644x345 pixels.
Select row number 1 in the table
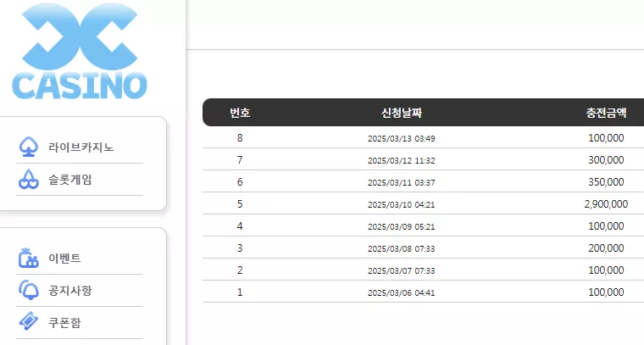423,292
